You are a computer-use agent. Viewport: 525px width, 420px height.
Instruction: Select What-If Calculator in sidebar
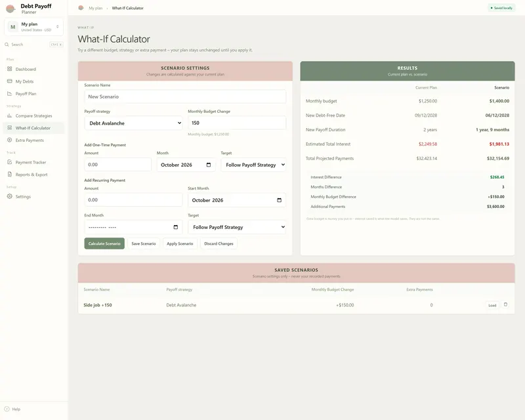(x=33, y=128)
